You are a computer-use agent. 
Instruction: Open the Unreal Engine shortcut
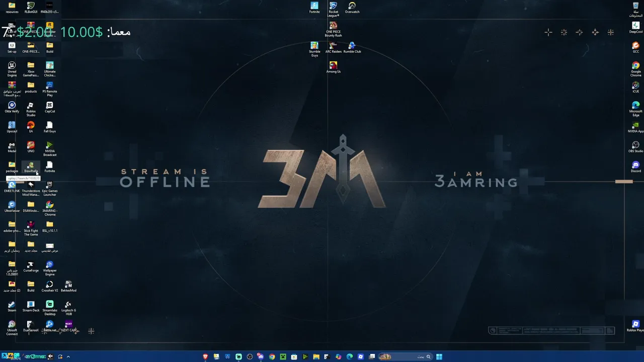tap(12, 69)
